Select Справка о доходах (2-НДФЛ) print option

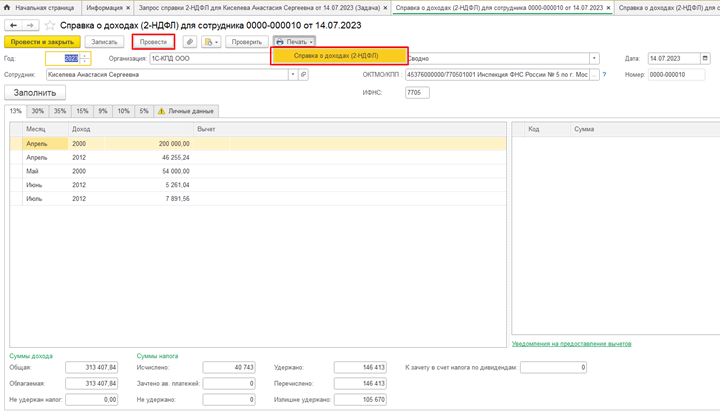coord(339,56)
